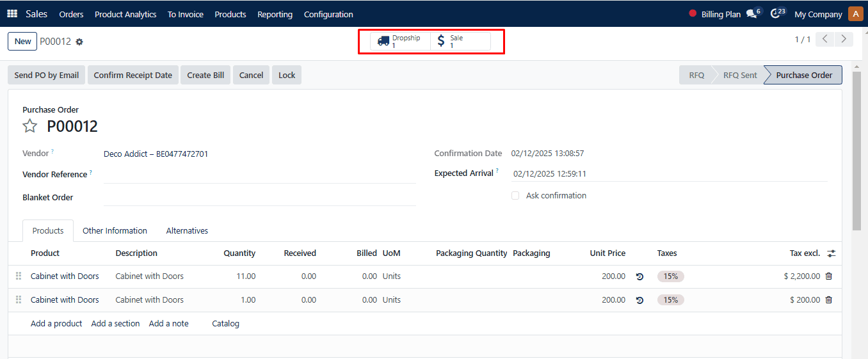Open My Company switcher
The image size is (868, 359).
pyautogui.click(x=818, y=14)
